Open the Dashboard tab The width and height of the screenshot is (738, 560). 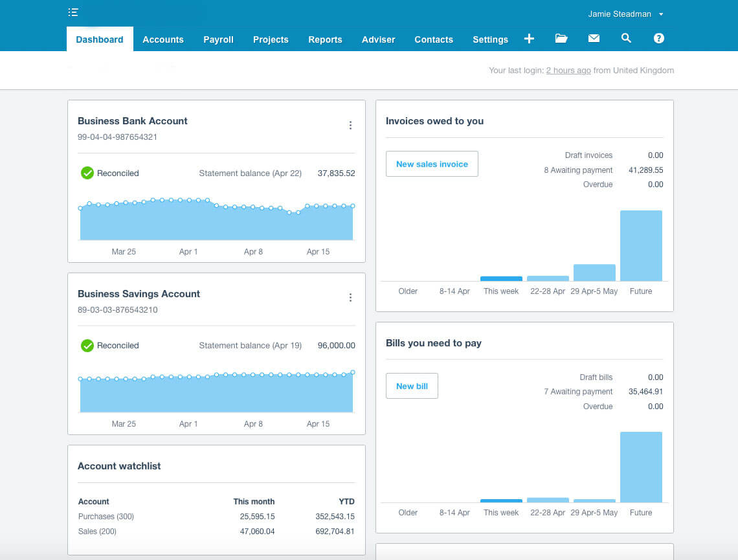100,39
